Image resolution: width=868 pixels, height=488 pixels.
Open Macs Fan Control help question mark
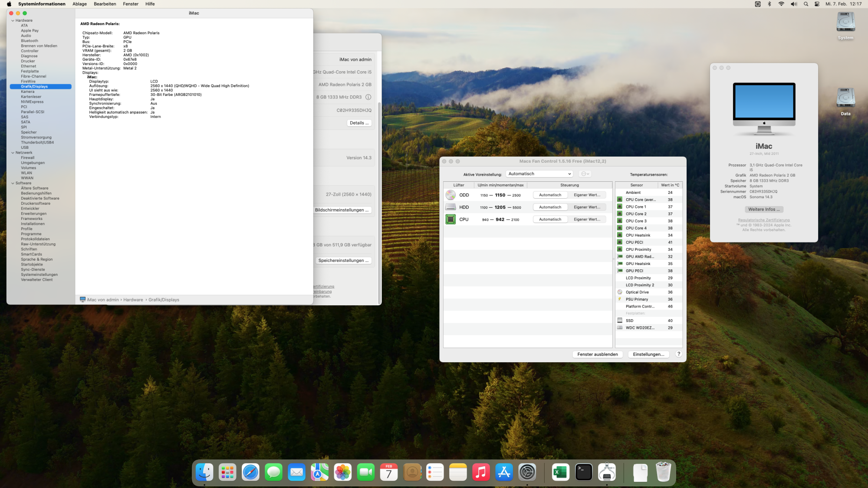[x=679, y=354]
